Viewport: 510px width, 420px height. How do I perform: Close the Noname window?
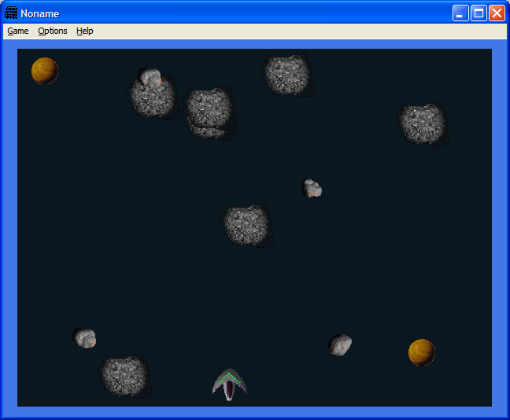coord(497,13)
